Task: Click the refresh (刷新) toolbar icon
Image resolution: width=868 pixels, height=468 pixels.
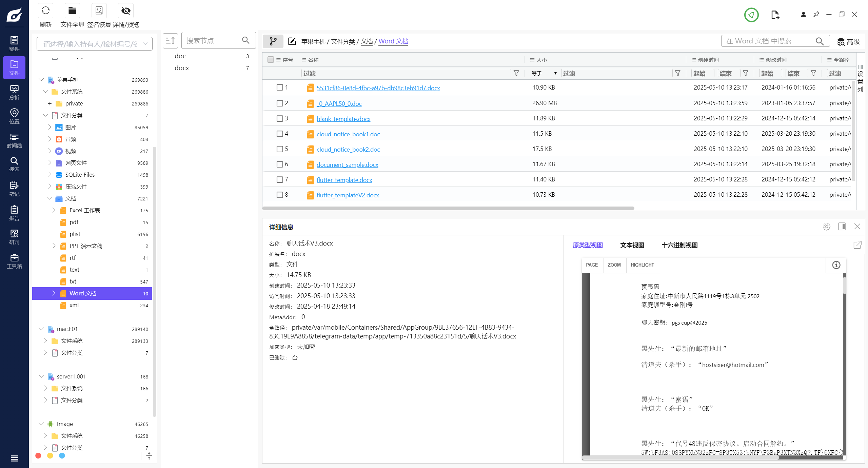Action: point(46,11)
